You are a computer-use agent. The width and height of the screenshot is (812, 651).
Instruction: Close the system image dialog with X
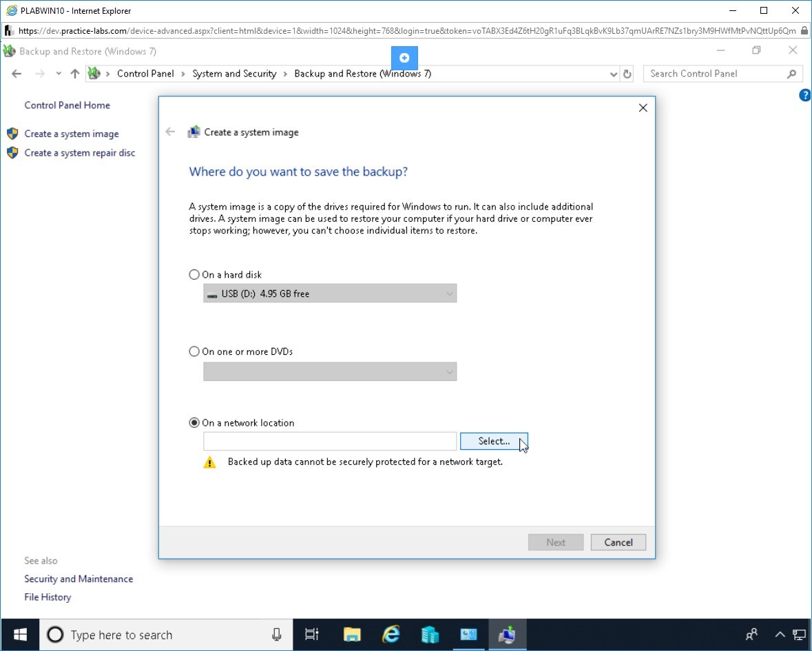tap(643, 107)
